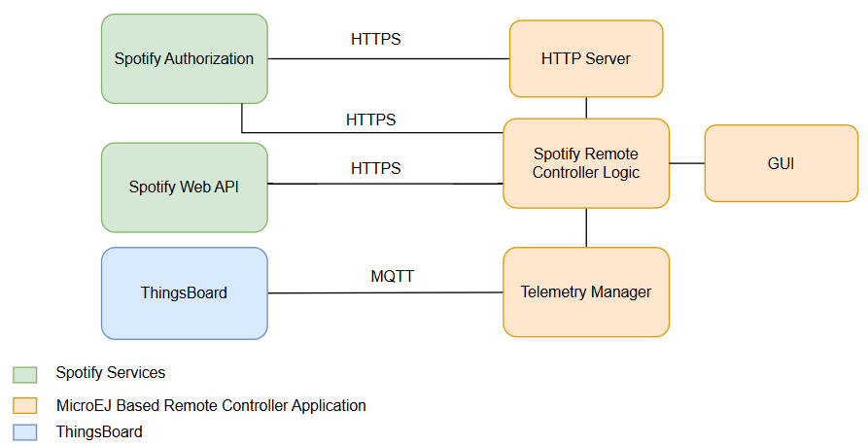The width and height of the screenshot is (868, 445).
Task: Click the GUI block
Action: pos(781,163)
